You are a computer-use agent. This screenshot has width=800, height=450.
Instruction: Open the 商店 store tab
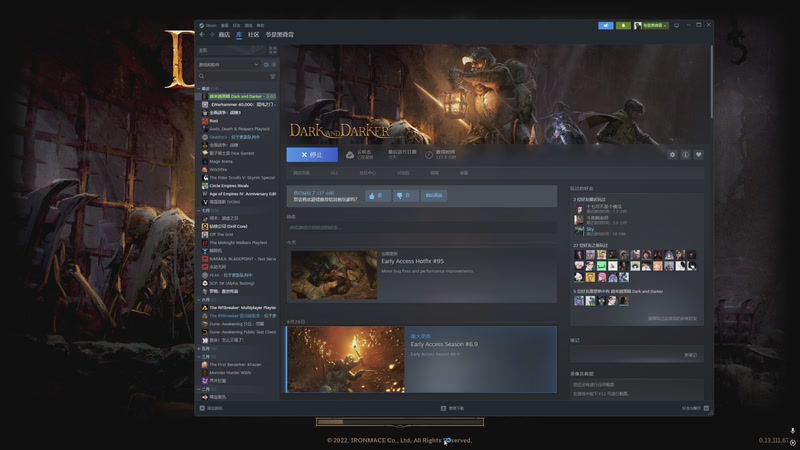(224, 35)
